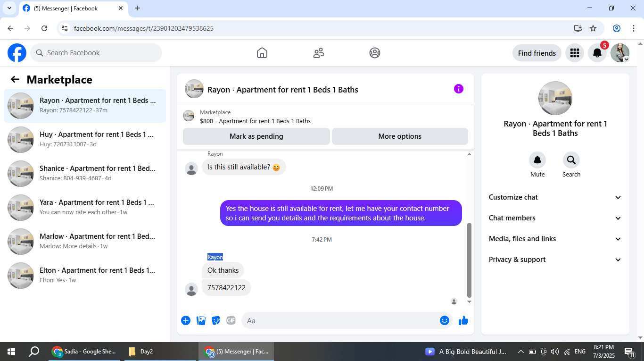Image resolution: width=644 pixels, height=361 pixels.
Task: Open Windows Start menu
Action: coord(11,352)
